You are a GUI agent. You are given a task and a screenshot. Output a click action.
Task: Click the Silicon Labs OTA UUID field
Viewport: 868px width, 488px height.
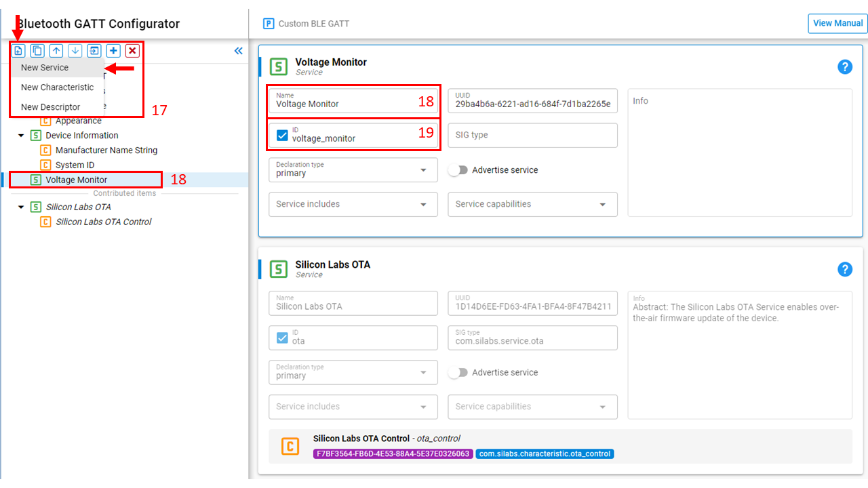coord(532,303)
